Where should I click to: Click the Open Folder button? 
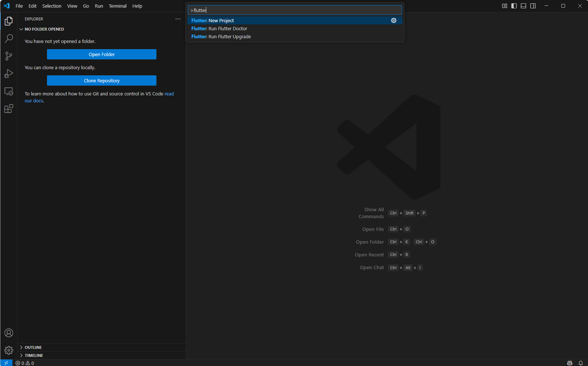(102, 54)
